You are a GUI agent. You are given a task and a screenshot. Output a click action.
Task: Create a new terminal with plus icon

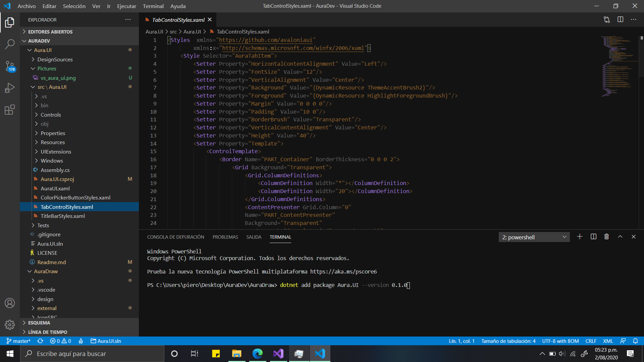[580, 237]
